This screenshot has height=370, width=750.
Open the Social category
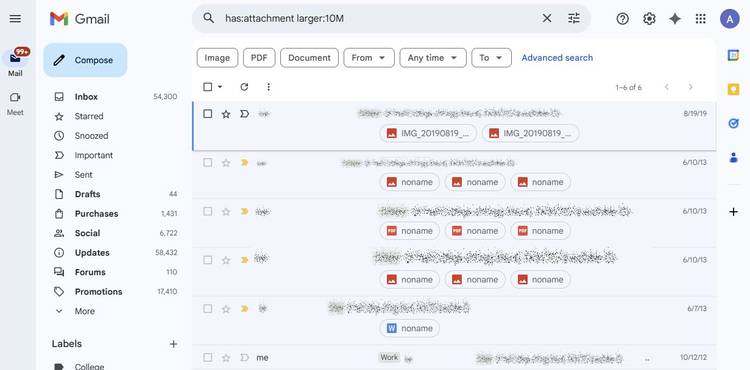point(115,233)
